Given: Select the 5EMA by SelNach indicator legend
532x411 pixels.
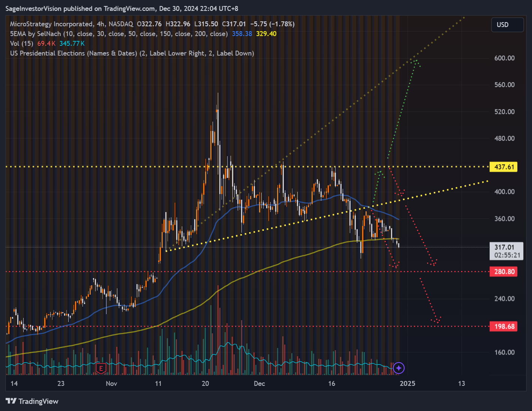Looking at the screenshot, I should point(119,34).
